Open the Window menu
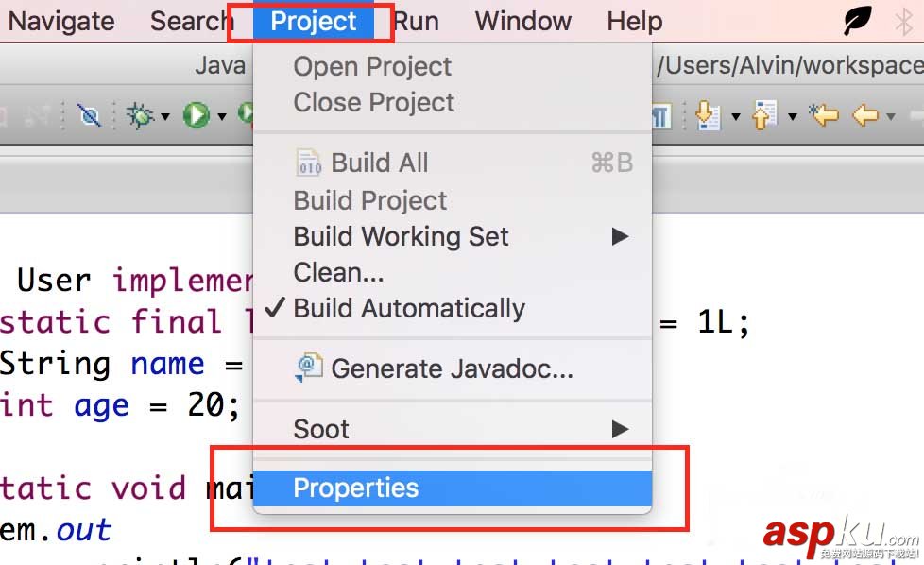 (x=523, y=21)
